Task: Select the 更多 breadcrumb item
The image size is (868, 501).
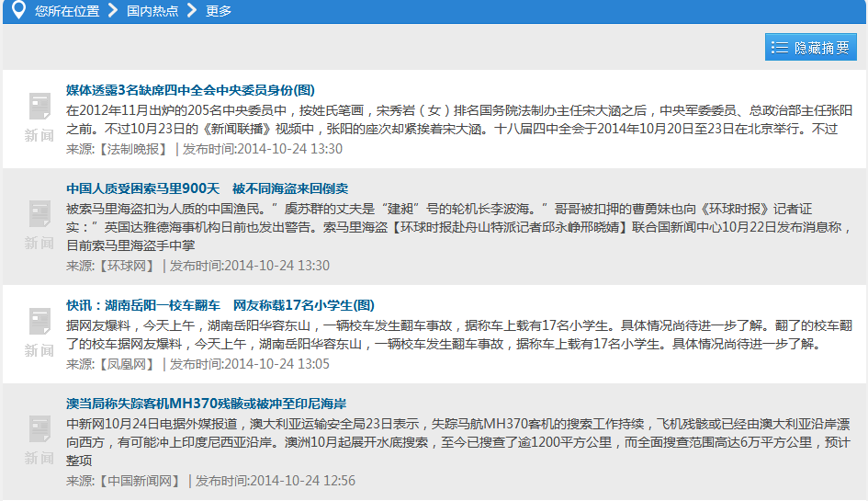Action: (219, 11)
